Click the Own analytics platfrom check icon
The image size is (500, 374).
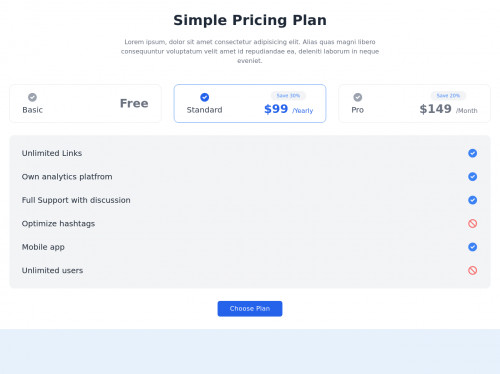click(x=472, y=176)
